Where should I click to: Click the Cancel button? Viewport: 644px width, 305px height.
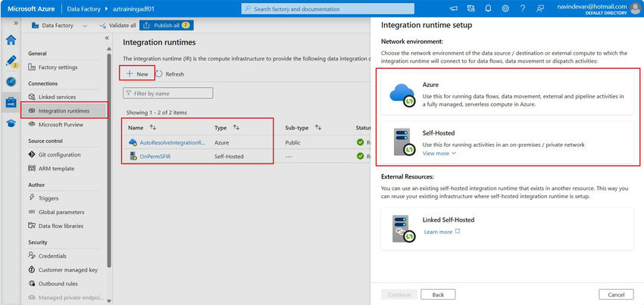(616, 294)
